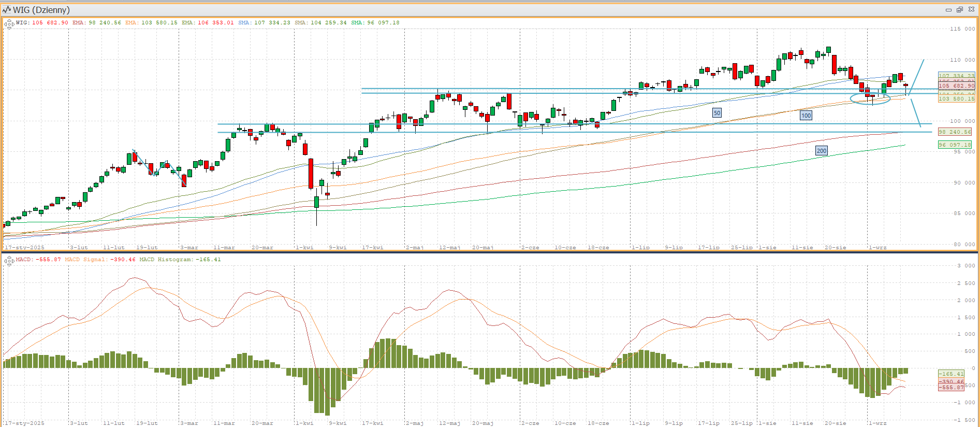Click the 'WIG (Dzienny)' window title

pyautogui.click(x=41, y=10)
